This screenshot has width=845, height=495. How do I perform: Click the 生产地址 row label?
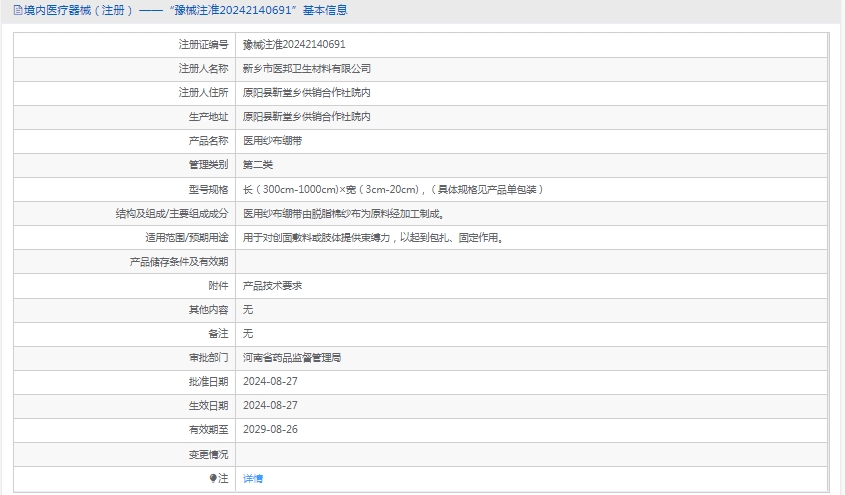pos(208,117)
